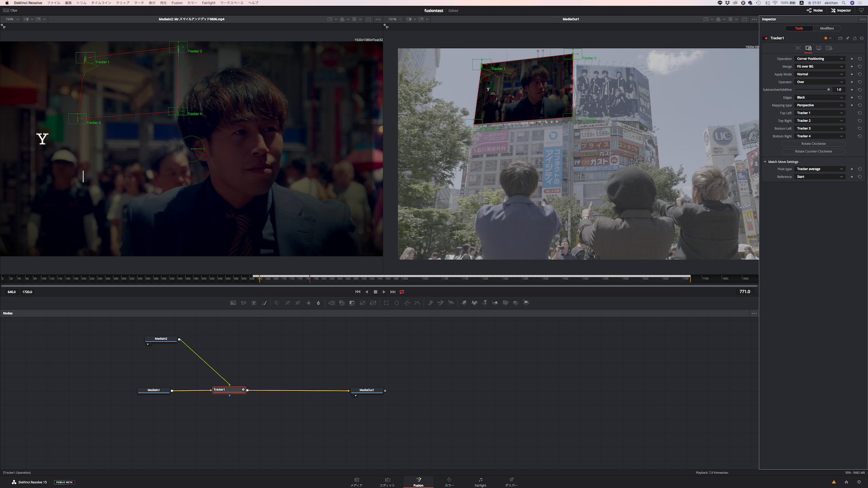Image resolution: width=868 pixels, height=488 pixels.
Task: Adjust the Subtractive/Additive slider handle
Action: coord(829,90)
